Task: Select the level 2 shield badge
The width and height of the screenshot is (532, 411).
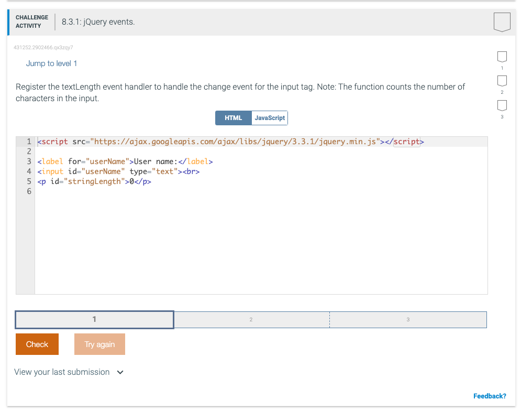Action: point(502,81)
